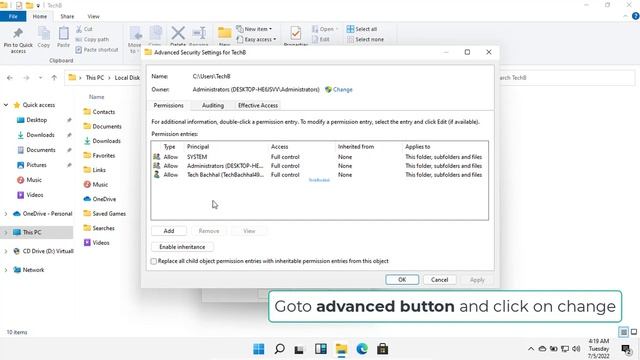Screen dimensions: 640x360
Task: Select the Contacts folder in file list
Action: coord(103,111)
